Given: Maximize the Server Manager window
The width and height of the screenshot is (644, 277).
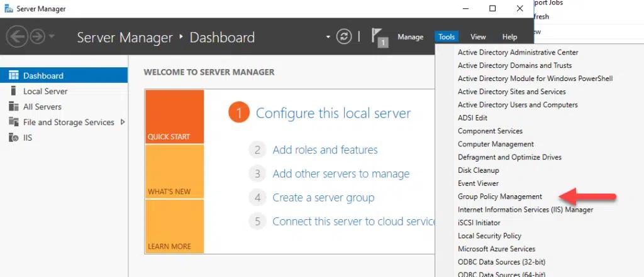Looking at the screenshot, I should coord(492,8).
